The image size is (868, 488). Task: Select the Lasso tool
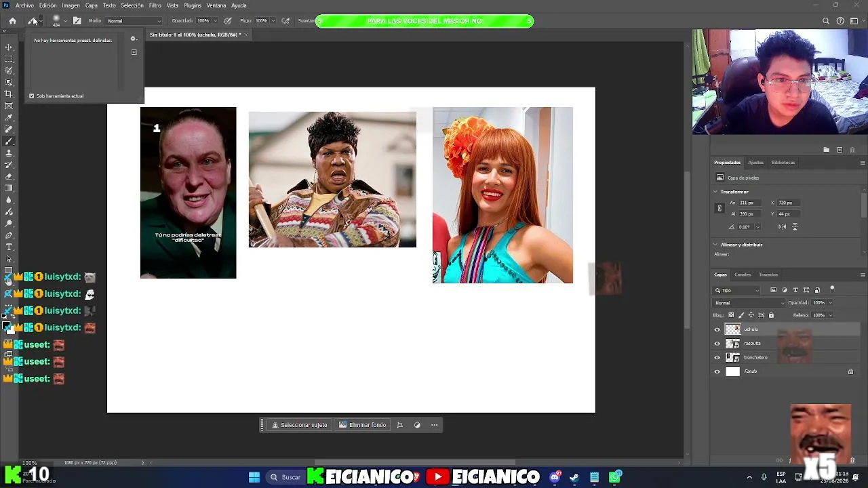pos(9,70)
